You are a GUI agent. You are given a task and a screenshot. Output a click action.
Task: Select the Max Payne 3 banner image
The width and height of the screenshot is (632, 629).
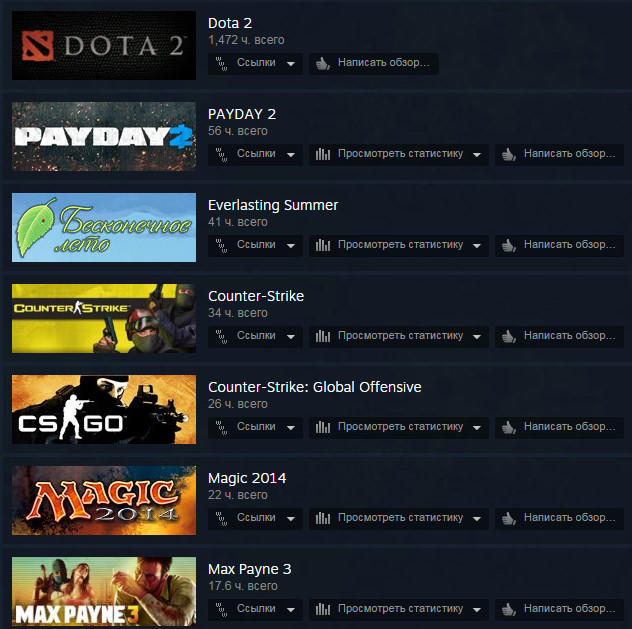point(104,592)
